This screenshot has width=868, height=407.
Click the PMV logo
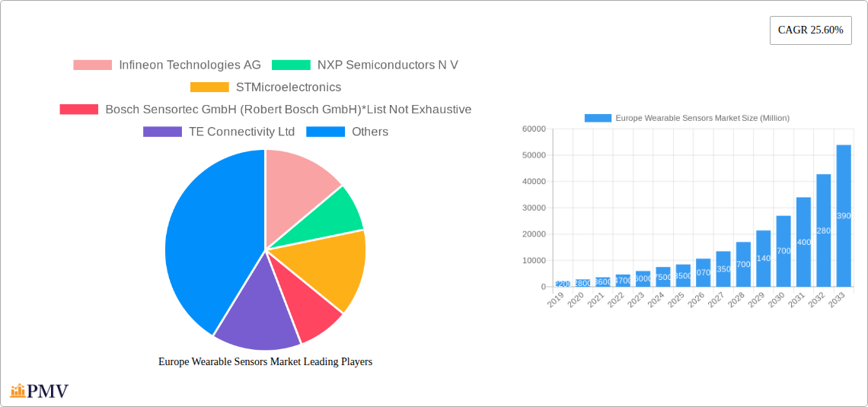tap(40, 391)
